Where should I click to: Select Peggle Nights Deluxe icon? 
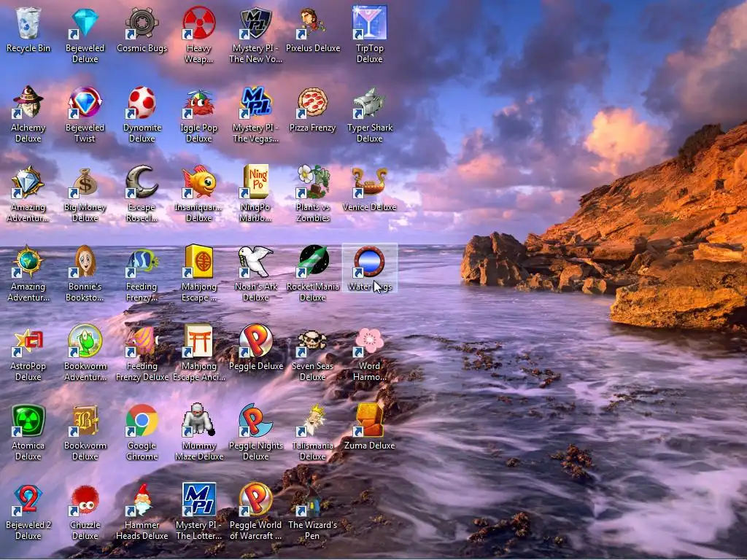click(255, 421)
